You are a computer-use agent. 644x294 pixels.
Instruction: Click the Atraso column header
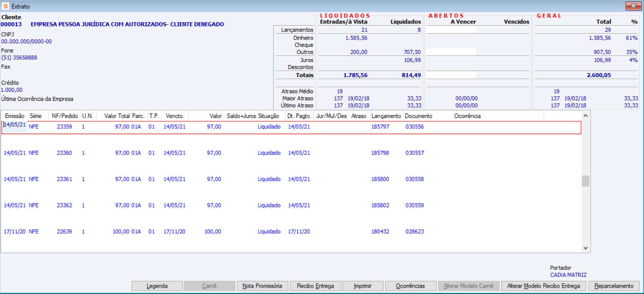(x=359, y=116)
